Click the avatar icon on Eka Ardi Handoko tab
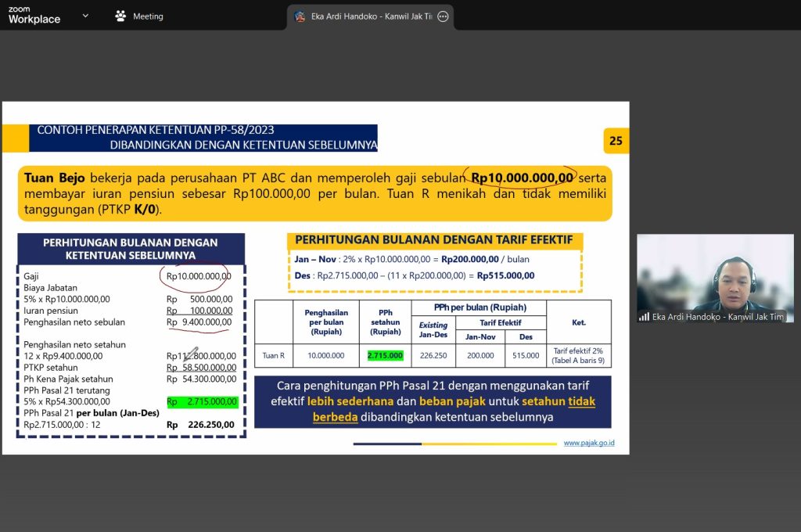This screenshot has width=801, height=532. click(300, 16)
